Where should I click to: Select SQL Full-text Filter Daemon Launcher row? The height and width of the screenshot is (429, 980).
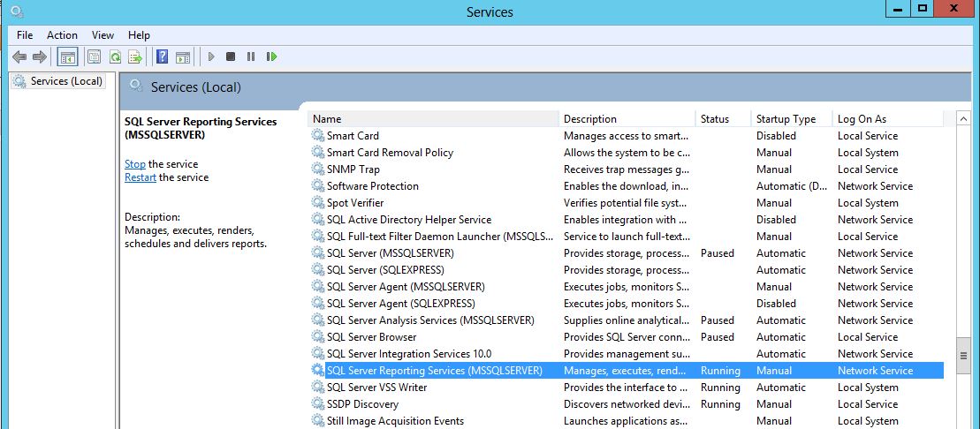(x=627, y=237)
